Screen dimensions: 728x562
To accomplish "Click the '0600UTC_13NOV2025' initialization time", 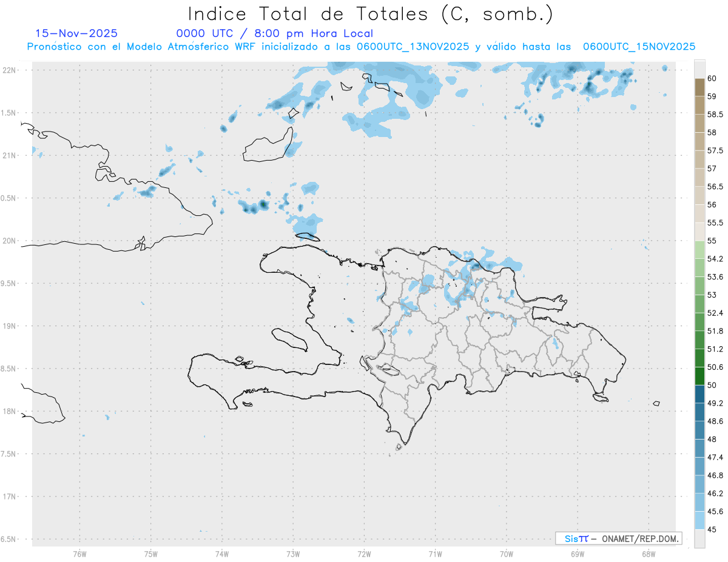I will 413,47.
